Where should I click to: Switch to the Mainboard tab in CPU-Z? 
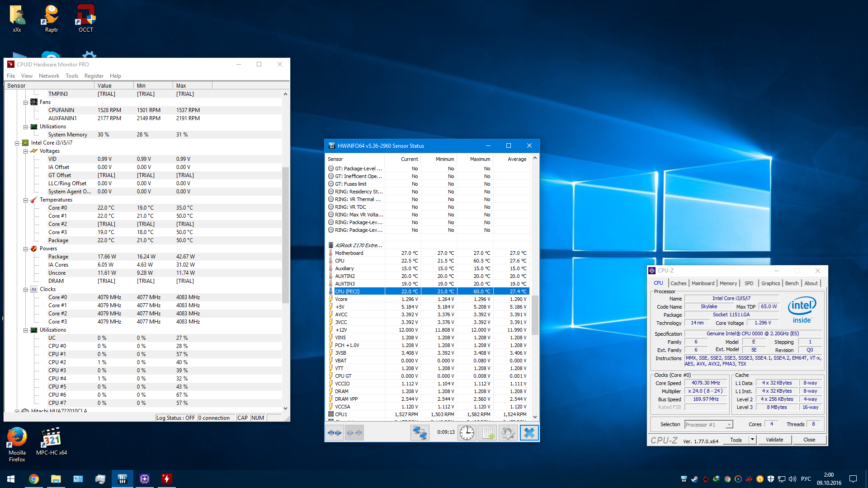tap(703, 283)
